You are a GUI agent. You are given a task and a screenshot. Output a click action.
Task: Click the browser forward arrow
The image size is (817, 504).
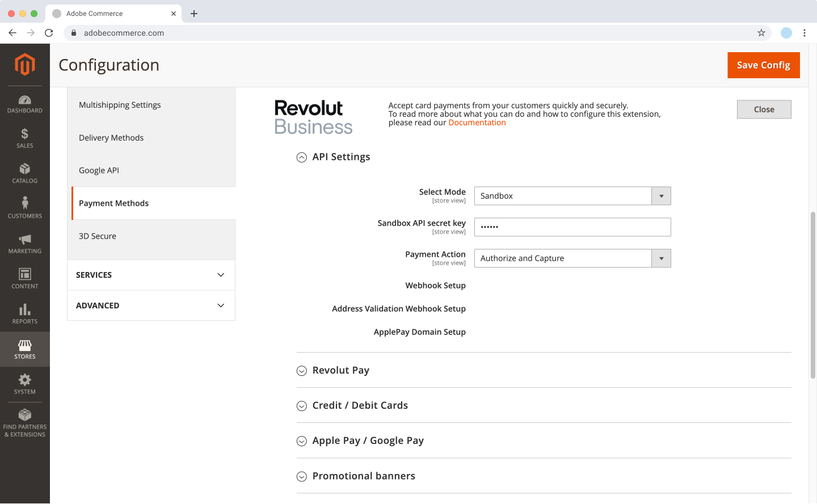pyautogui.click(x=31, y=33)
